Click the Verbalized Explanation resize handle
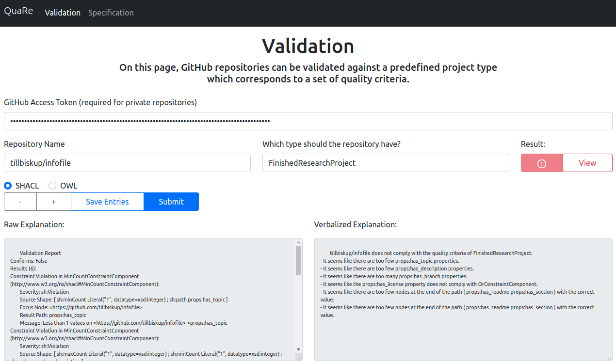Screen dimensions: 616x364 (610, 358)
